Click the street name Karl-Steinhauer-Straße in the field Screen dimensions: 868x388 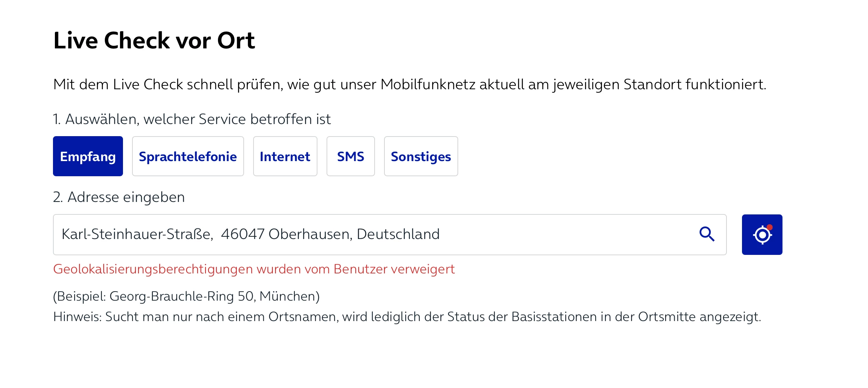coord(136,234)
